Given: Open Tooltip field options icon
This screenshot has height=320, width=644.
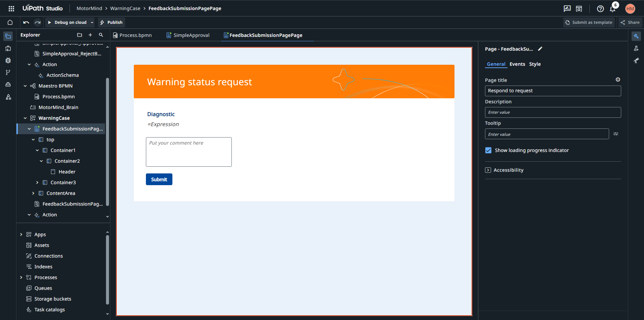Looking at the screenshot, I should tap(616, 134).
